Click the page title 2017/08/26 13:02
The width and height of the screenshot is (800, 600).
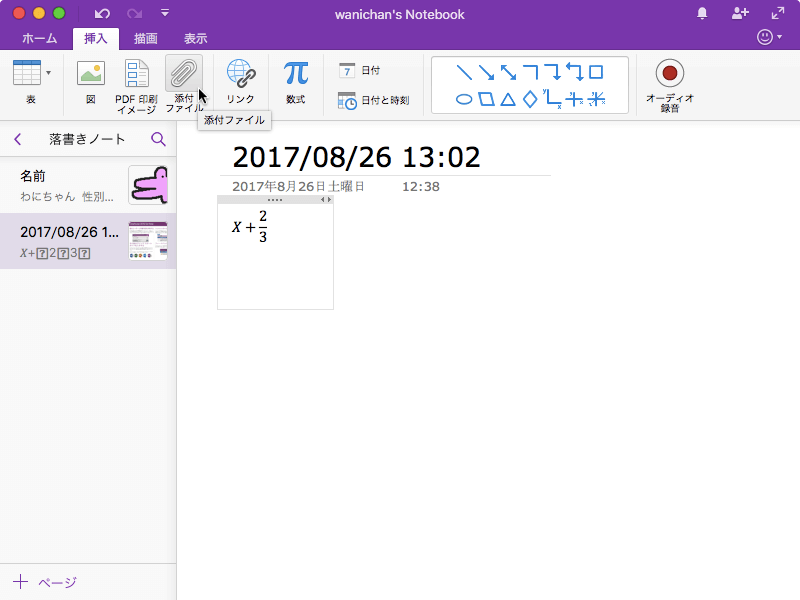tap(356, 157)
